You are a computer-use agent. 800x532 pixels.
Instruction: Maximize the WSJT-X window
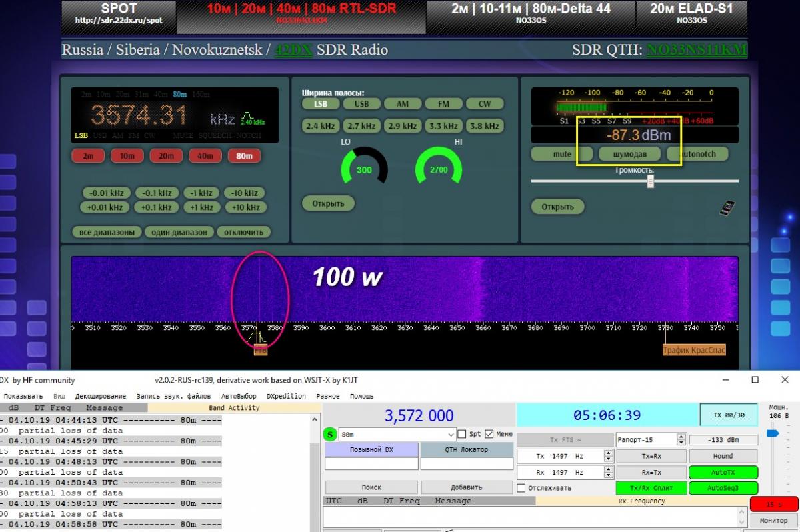click(x=755, y=380)
